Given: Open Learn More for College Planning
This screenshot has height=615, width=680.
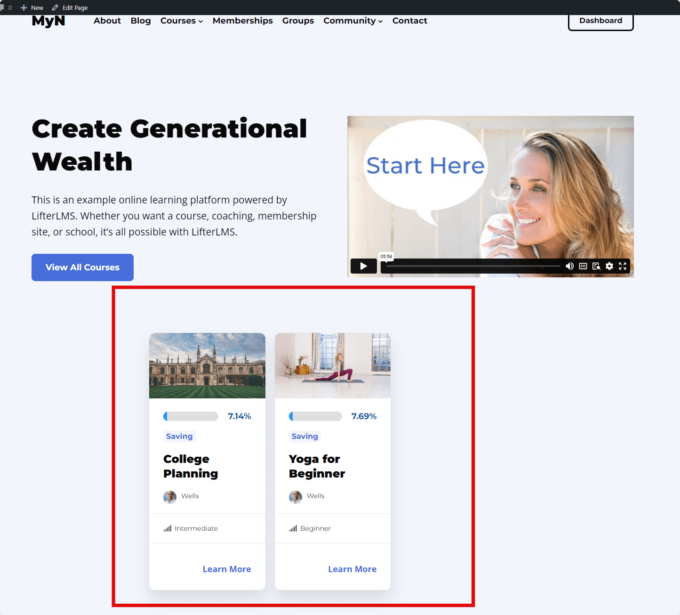Looking at the screenshot, I should (226, 569).
